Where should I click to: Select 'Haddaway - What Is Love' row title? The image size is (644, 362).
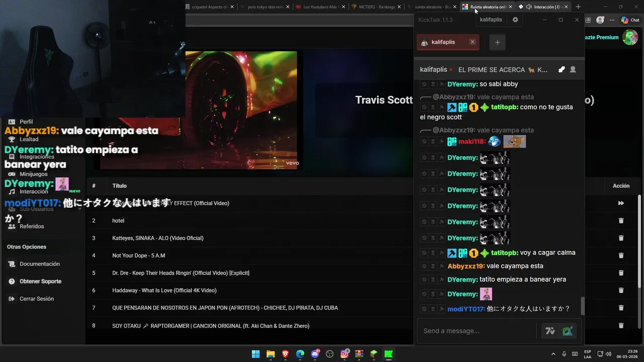[164, 290]
